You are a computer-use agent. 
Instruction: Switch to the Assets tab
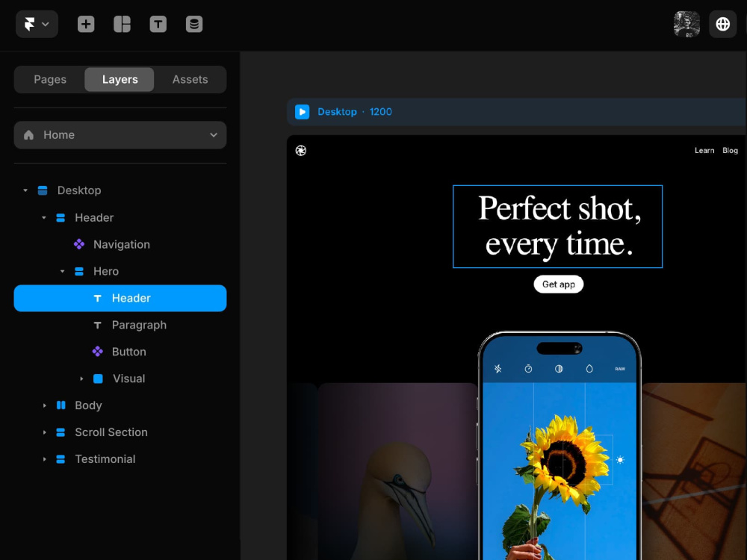click(x=190, y=80)
